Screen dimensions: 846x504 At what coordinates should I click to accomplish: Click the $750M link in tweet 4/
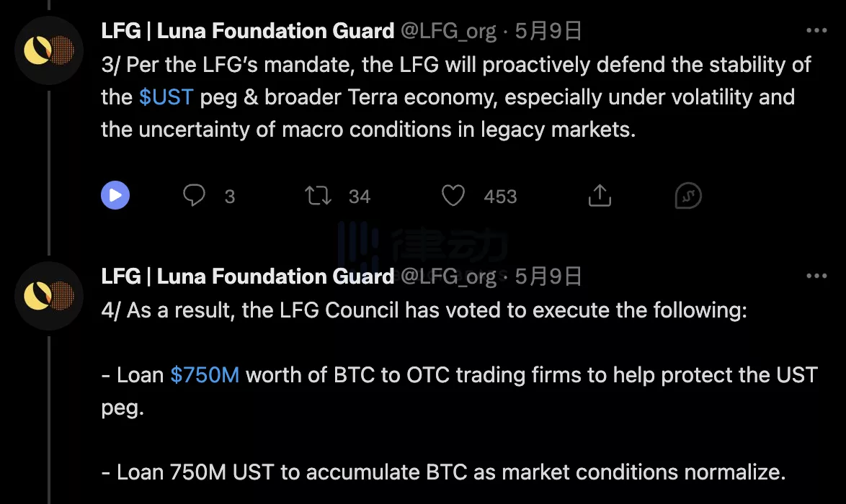[x=205, y=374]
